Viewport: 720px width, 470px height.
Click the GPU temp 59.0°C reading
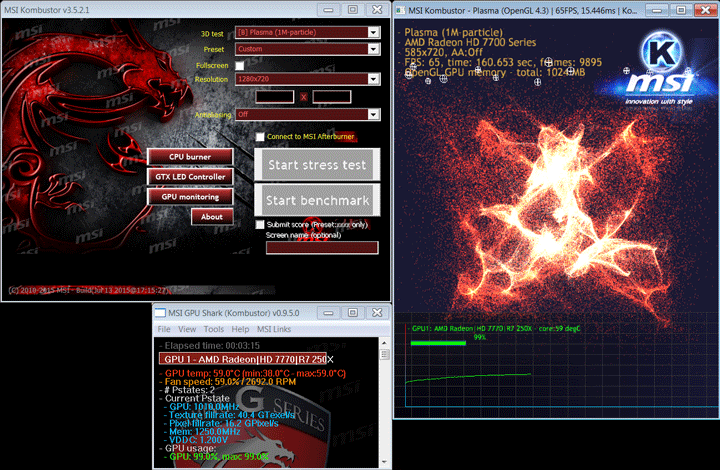(253, 373)
